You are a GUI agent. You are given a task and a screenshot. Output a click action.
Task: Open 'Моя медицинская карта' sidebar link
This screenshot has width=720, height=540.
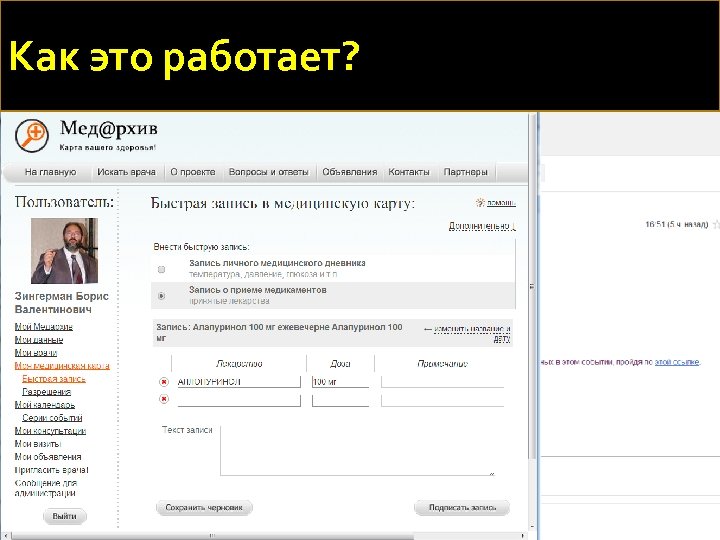pos(62,366)
